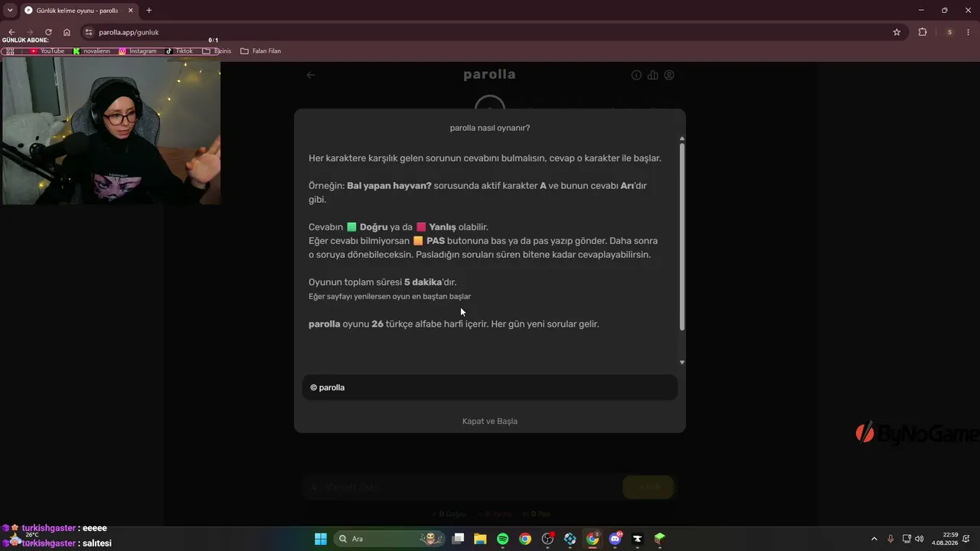The height and width of the screenshot is (551, 980).
Task: Open the Instagram bookmark
Action: tap(138, 51)
